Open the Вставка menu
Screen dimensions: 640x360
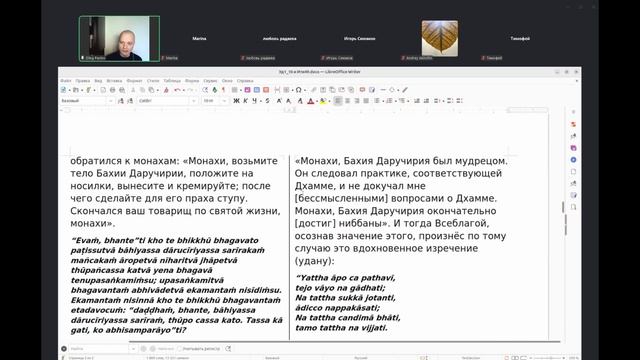click(x=114, y=81)
